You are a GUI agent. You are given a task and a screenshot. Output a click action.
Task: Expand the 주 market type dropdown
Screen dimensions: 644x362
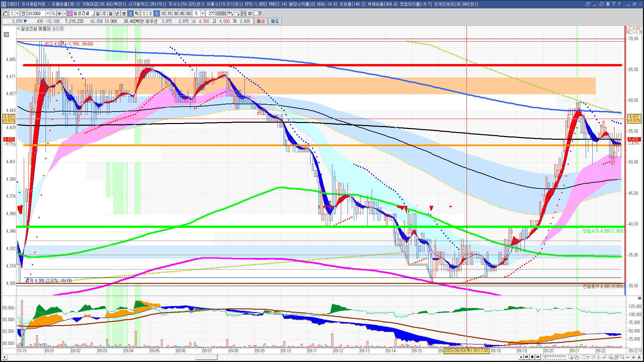pos(17,13)
